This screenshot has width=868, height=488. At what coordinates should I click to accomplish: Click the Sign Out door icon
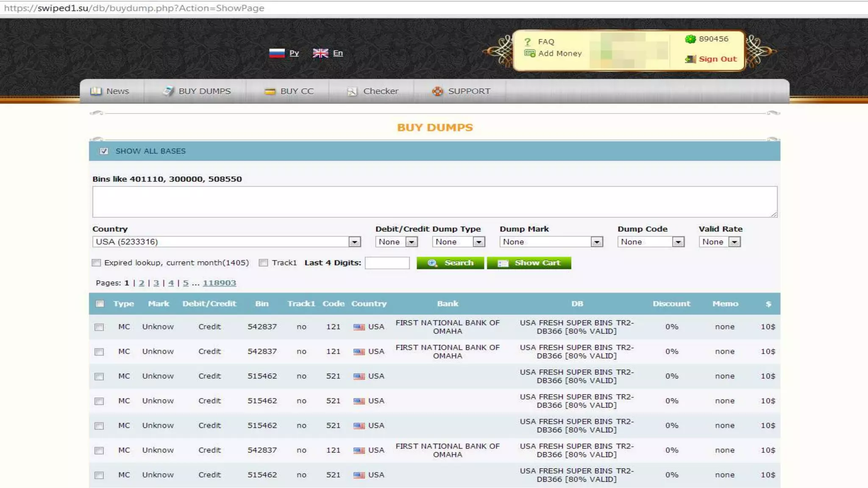tap(690, 59)
